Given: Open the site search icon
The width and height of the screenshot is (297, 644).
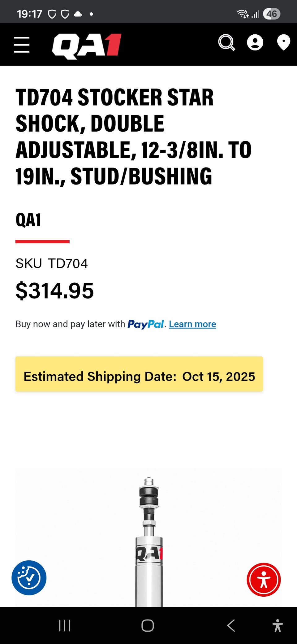Looking at the screenshot, I should (x=226, y=43).
